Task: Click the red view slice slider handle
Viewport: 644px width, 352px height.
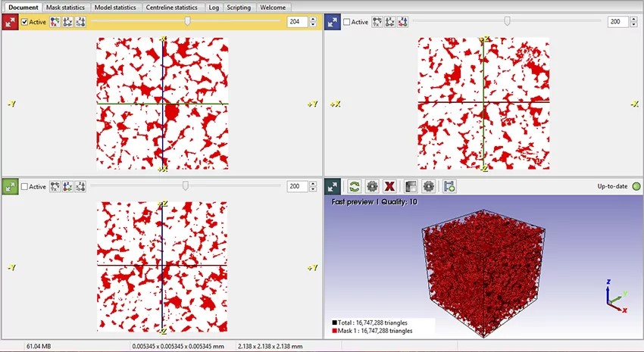Action: point(188,21)
